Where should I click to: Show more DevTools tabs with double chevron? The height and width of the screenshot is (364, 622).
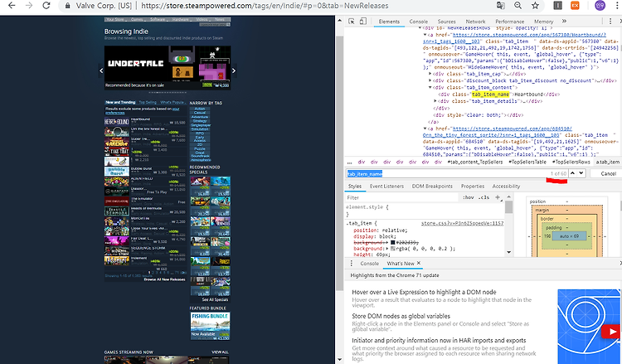coord(564,22)
